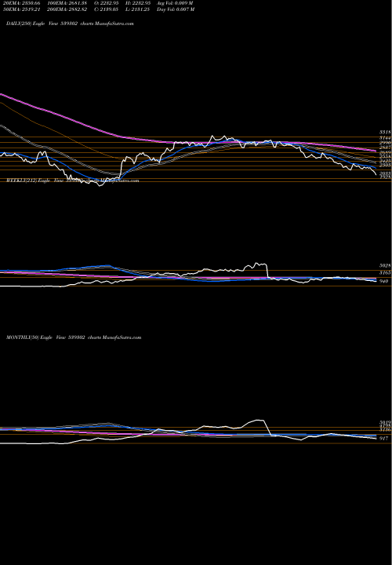
Task: Select the Day Vol value
Action: pyautogui.click(x=176, y=9)
